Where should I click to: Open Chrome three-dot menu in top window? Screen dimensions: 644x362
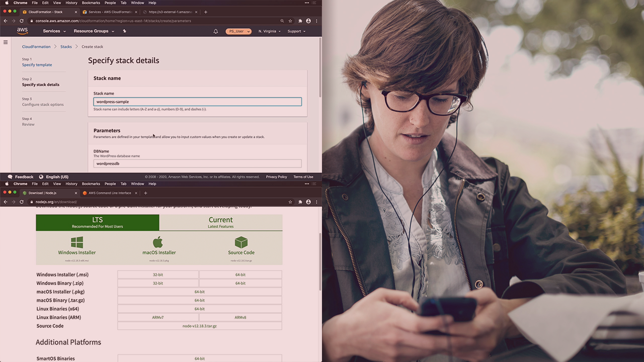click(316, 21)
